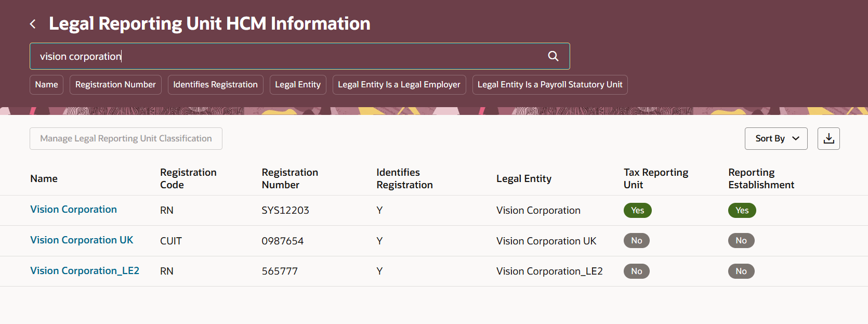Click Manage Legal Reporting Unit Classification button
This screenshot has width=868, height=324.
coord(126,138)
